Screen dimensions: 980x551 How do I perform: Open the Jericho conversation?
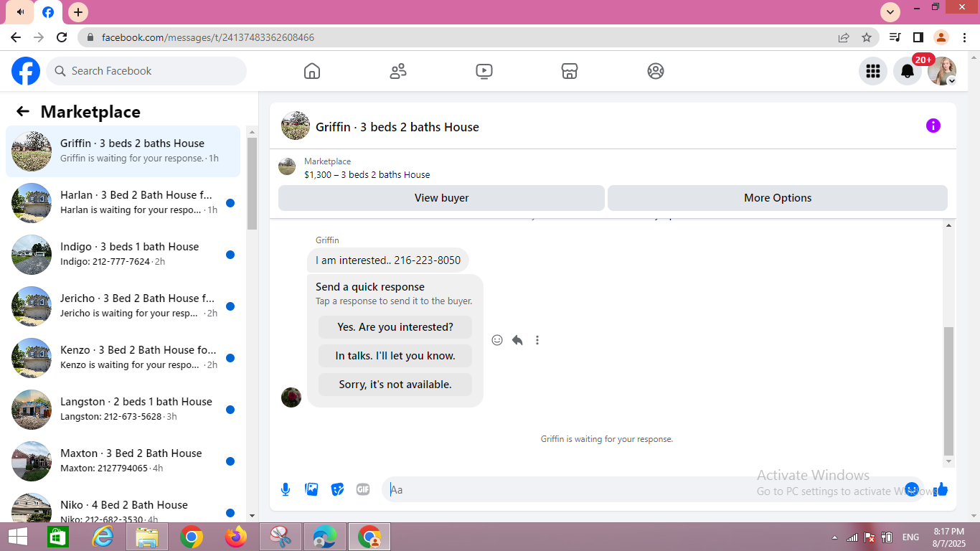(123, 306)
